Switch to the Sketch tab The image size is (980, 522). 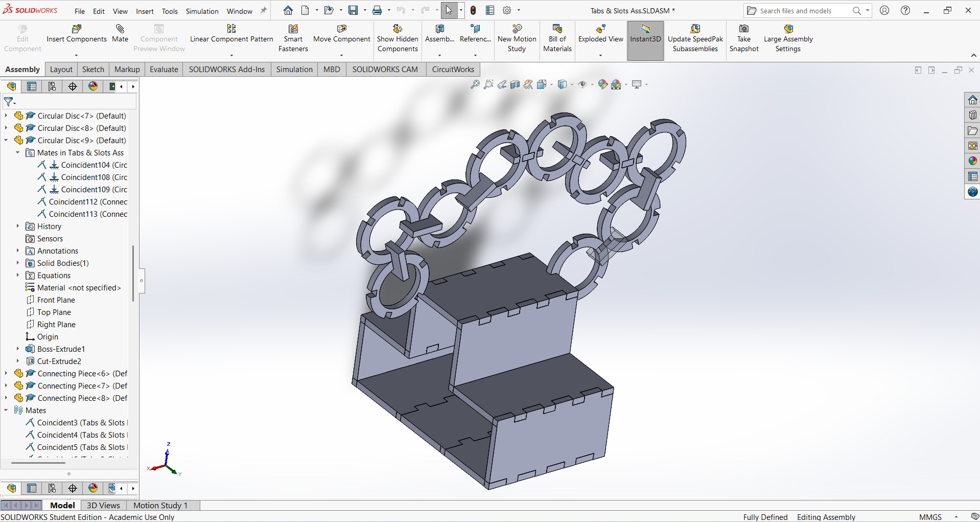(93, 70)
